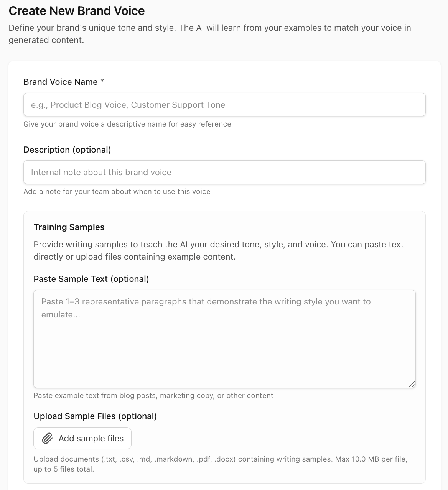Viewport: 448px width, 490px height.
Task: Click the Brand Voice Name required asterisk
Action: [102, 81]
